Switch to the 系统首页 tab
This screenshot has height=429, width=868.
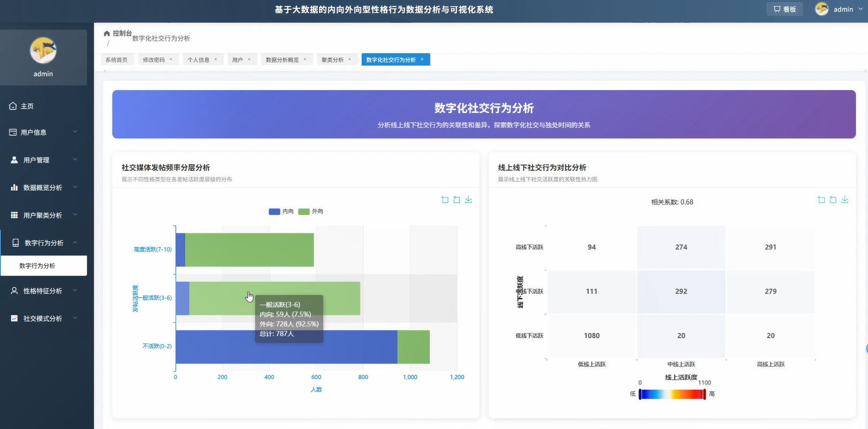pos(116,60)
